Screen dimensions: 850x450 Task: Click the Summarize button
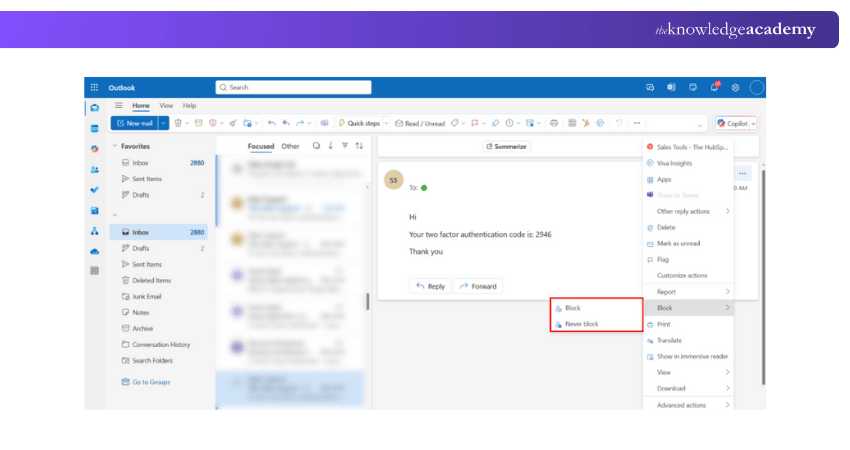(x=506, y=146)
